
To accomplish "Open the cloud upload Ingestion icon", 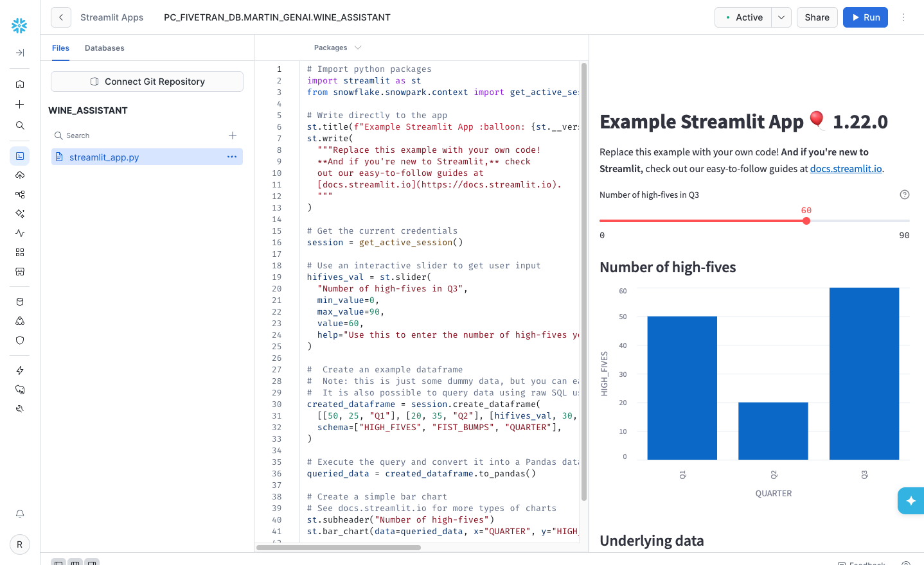I will [20, 175].
